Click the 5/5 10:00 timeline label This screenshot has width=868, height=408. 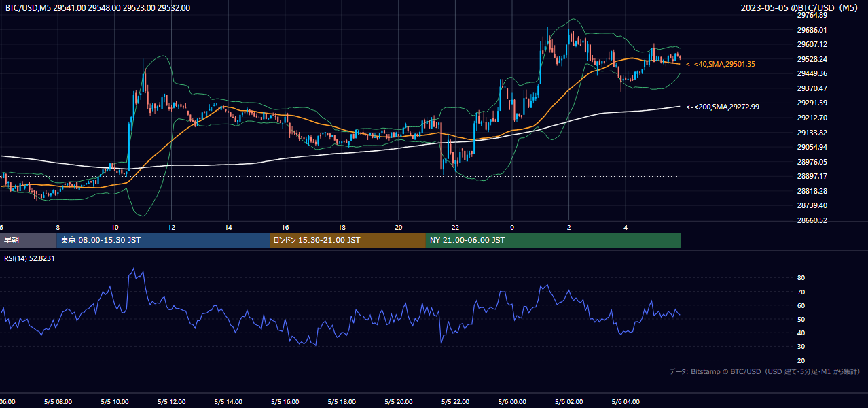coord(115,402)
